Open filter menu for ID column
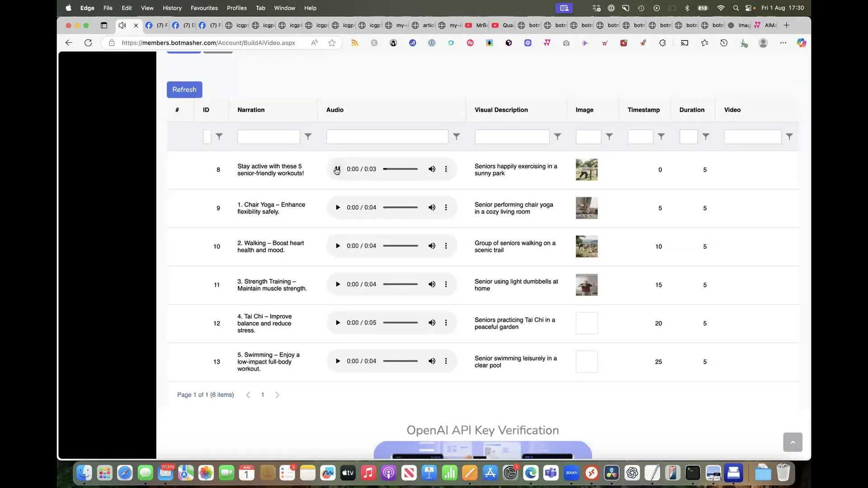Screen dimensions: 868x488 coord(219,136)
